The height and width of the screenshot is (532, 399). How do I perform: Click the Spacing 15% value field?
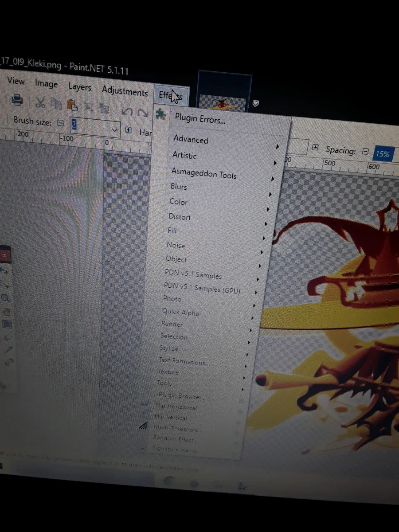(x=383, y=154)
